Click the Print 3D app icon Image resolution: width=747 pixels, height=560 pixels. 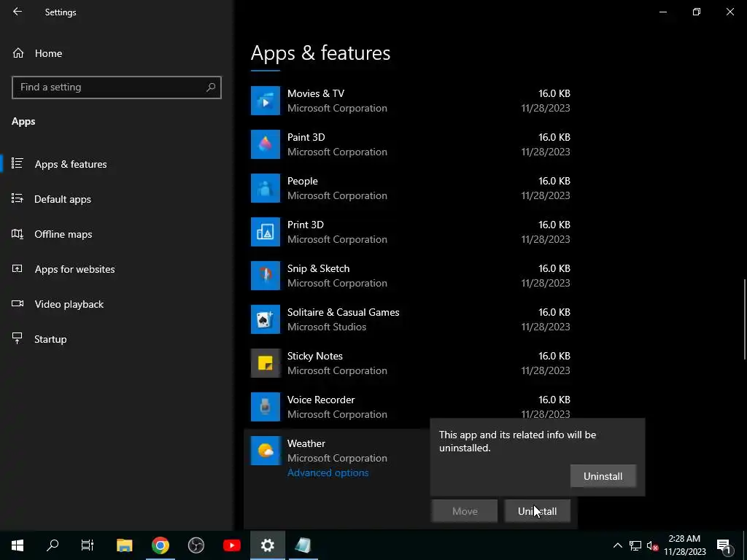pos(266,232)
